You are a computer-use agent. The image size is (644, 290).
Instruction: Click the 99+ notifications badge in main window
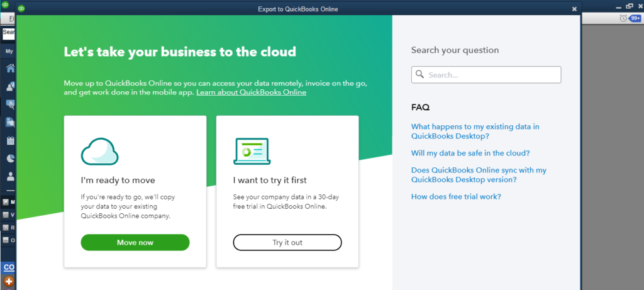coord(635,18)
